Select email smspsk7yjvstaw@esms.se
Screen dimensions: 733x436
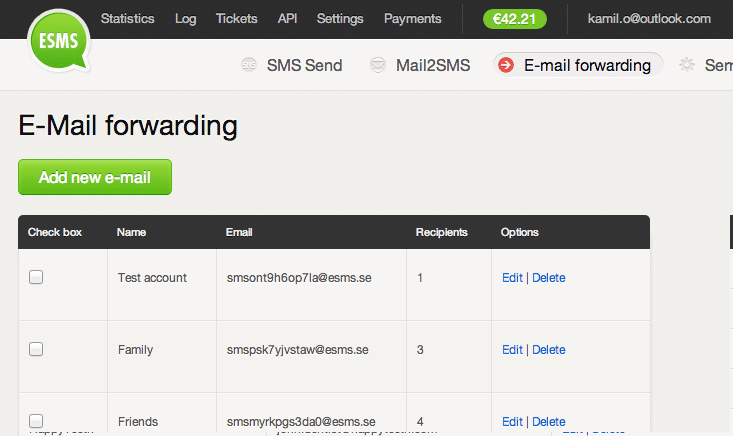pyautogui.click(x=298, y=350)
